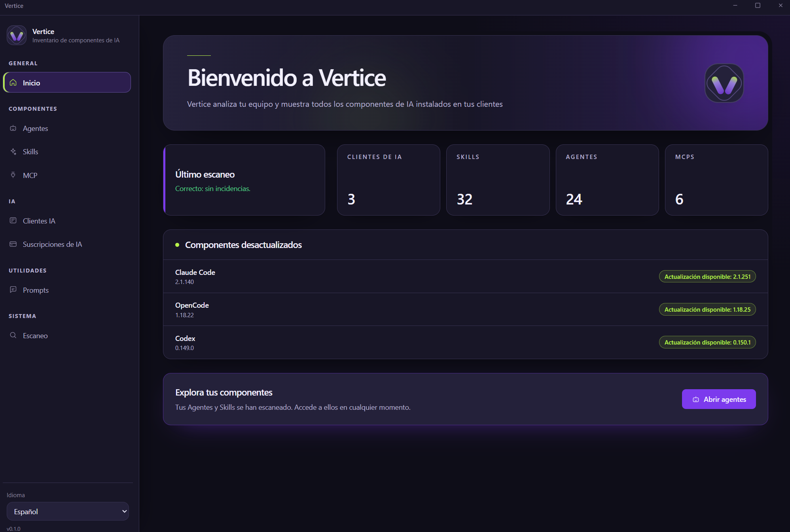Open the Escaneo system page
This screenshot has height=532, width=790.
(x=67, y=335)
